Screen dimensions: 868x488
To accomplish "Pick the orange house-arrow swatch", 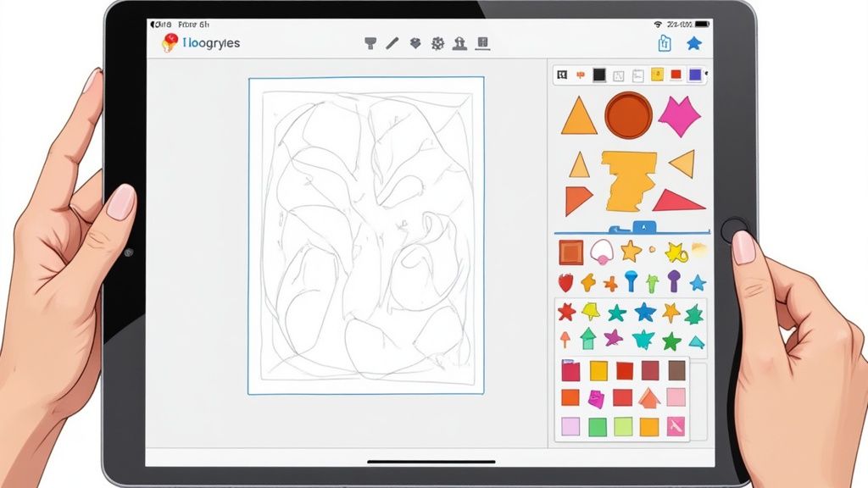I will click(x=648, y=398).
